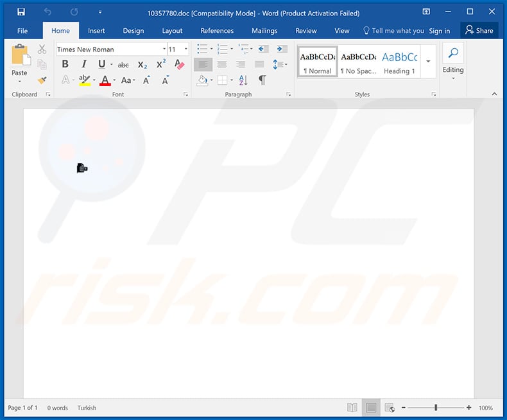The image size is (507, 420).
Task: Click Line and Paragraph Spacing icon
Action: [277, 64]
